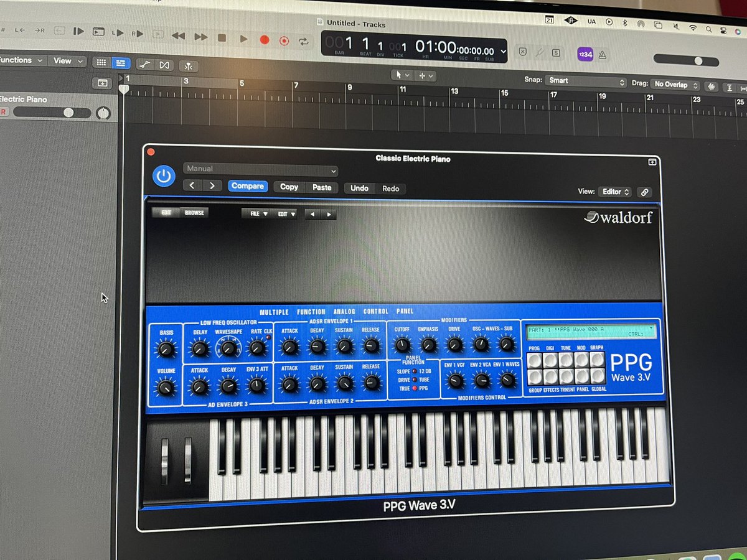Click Play From Right Locator icon
Image resolution: width=747 pixels, height=560 pixels.
tap(138, 33)
